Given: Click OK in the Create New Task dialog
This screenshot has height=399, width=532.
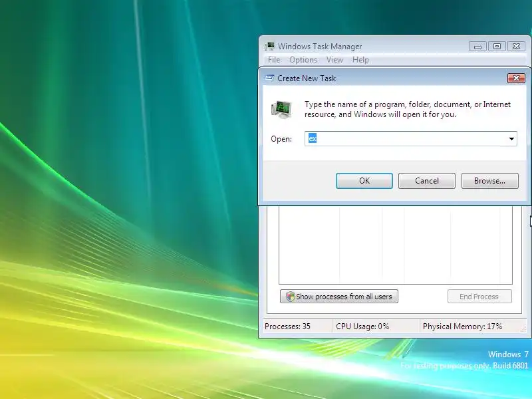Looking at the screenshot, I should 364,181.
